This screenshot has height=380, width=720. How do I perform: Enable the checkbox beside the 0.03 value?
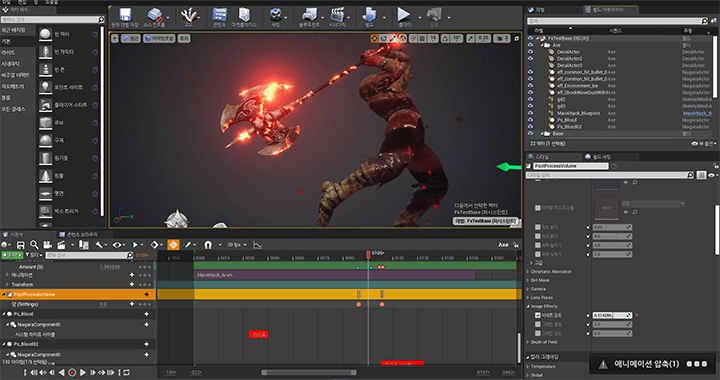538,227
